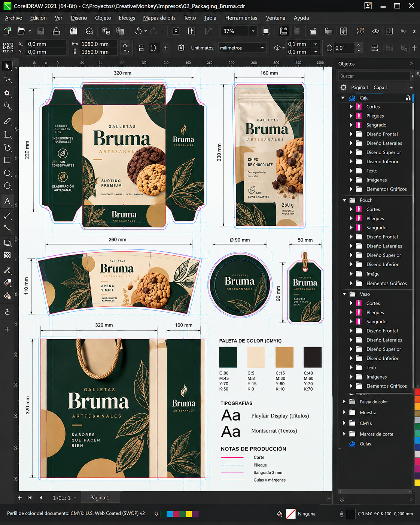Click the page width 1080,0 mm field

[98, 44]
